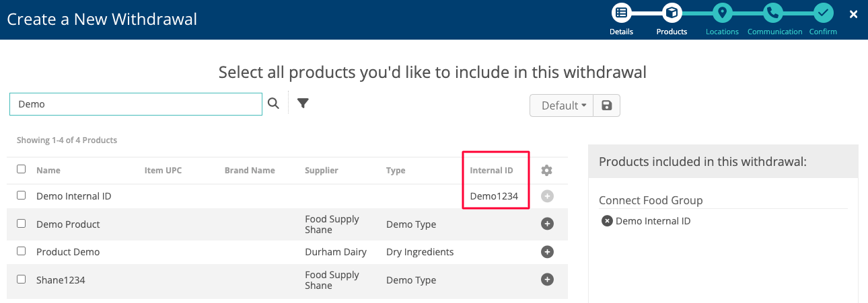Check the Demo Product row checkbox
Image resolution: width=868 pixels, height=303 pixels.
pyautogui.click(x=22, y=224)
